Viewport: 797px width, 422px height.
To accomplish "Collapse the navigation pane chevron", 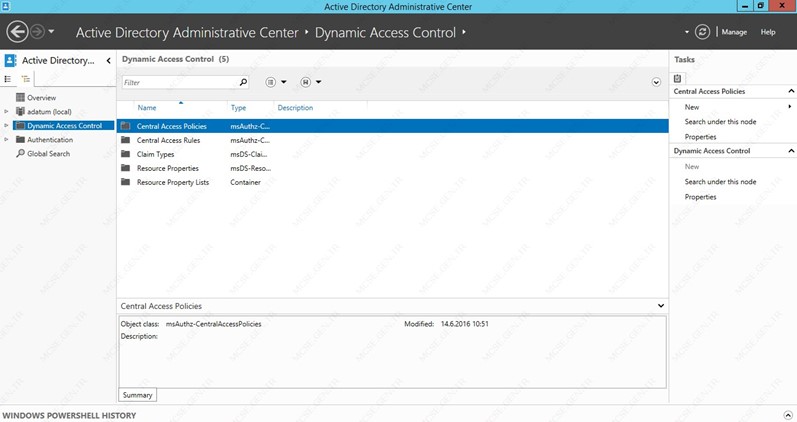I will pos(108,61).
